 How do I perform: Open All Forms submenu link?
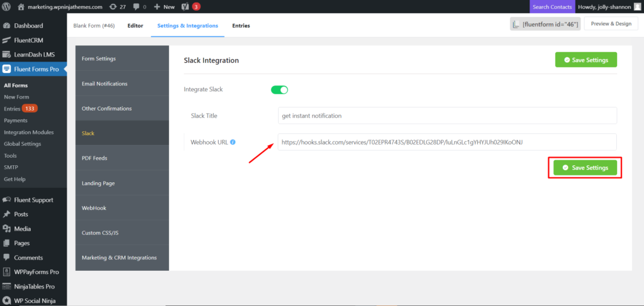[16, 85]
